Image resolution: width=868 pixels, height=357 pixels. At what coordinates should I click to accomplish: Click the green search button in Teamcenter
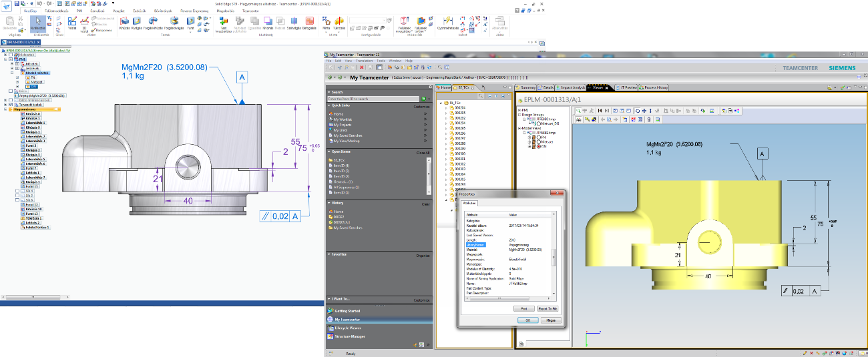(423, 99)
